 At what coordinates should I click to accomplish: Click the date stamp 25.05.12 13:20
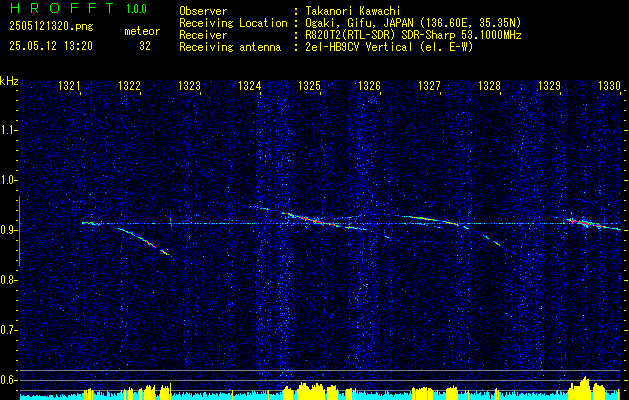point(51,46)
